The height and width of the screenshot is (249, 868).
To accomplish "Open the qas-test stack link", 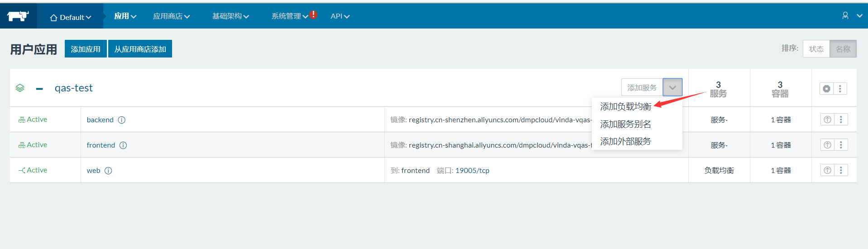I will tap(74, 88).
